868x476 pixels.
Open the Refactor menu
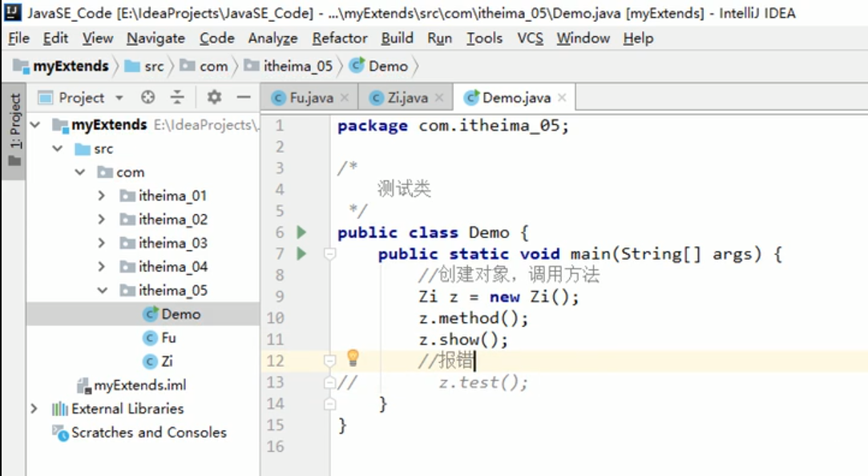(340, 38)
